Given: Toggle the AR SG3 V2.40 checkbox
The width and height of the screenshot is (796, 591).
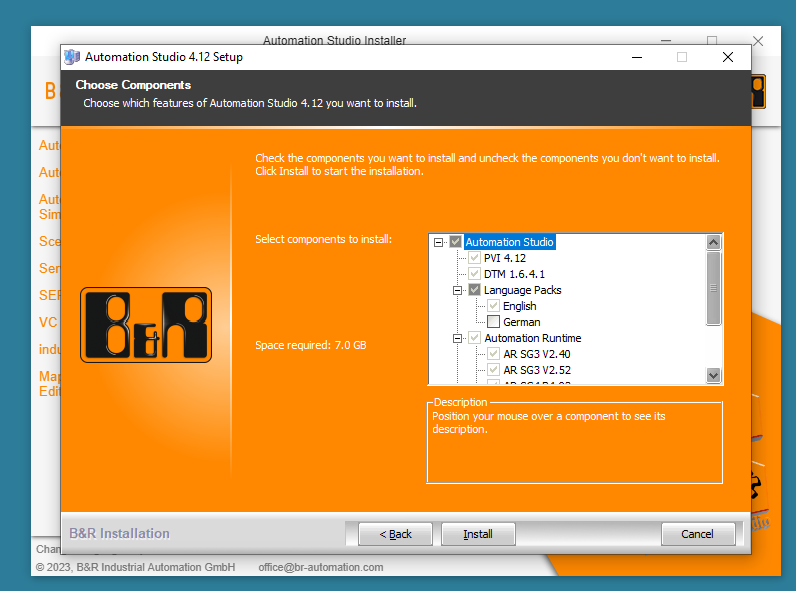Looking at the screenshot, I should (493, 354).
